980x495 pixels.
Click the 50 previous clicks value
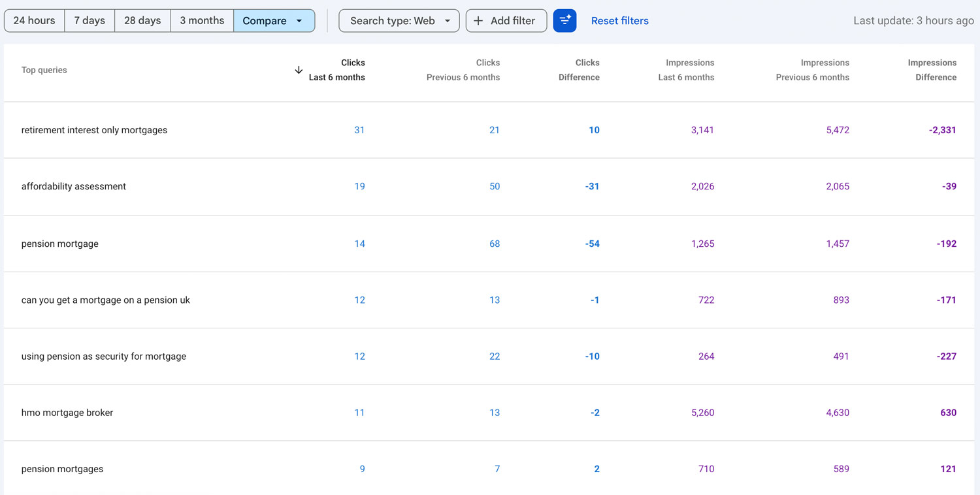coord(495,186)
